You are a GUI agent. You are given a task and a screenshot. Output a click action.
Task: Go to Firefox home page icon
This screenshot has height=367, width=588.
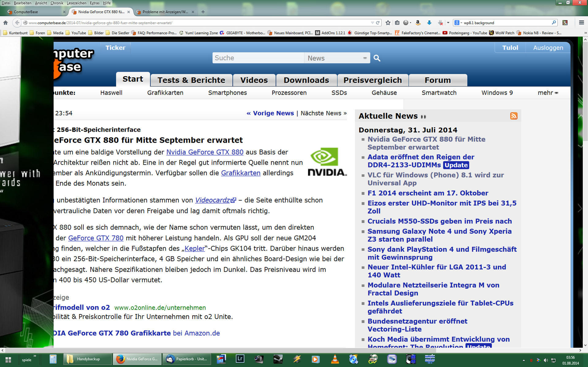(x=5, y=23)
